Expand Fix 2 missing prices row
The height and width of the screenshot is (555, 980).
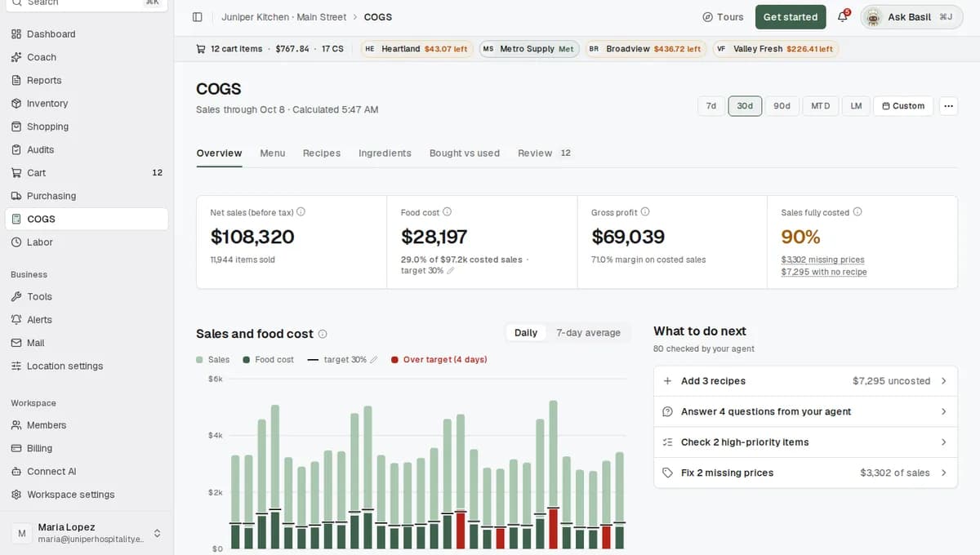[x=805, y=473]
